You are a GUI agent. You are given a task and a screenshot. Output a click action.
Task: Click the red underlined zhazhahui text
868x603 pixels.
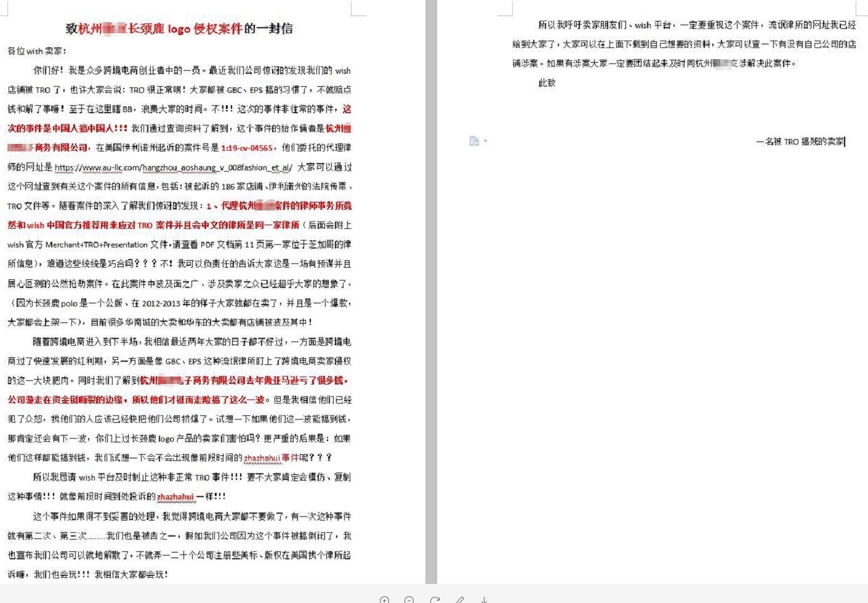pos(262,458)
